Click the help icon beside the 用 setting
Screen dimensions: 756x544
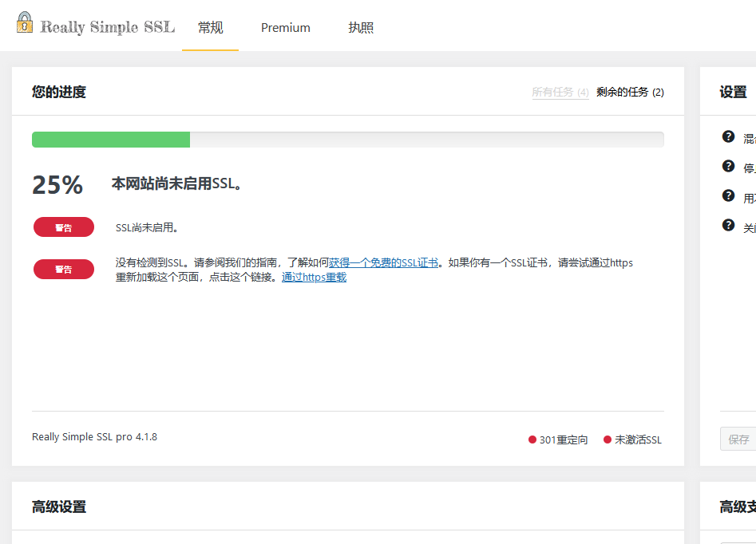(x=728, y=195)
